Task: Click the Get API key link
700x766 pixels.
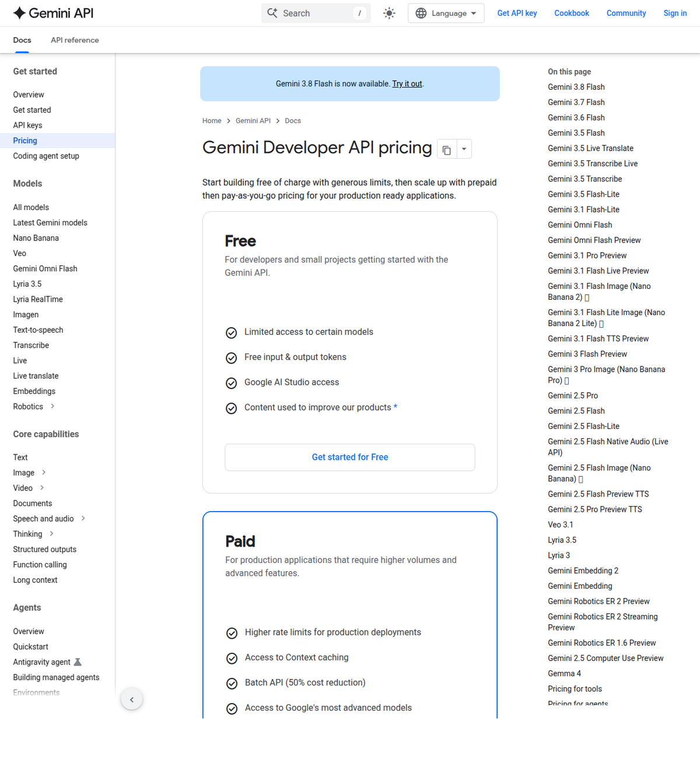Action: (517, 13)
